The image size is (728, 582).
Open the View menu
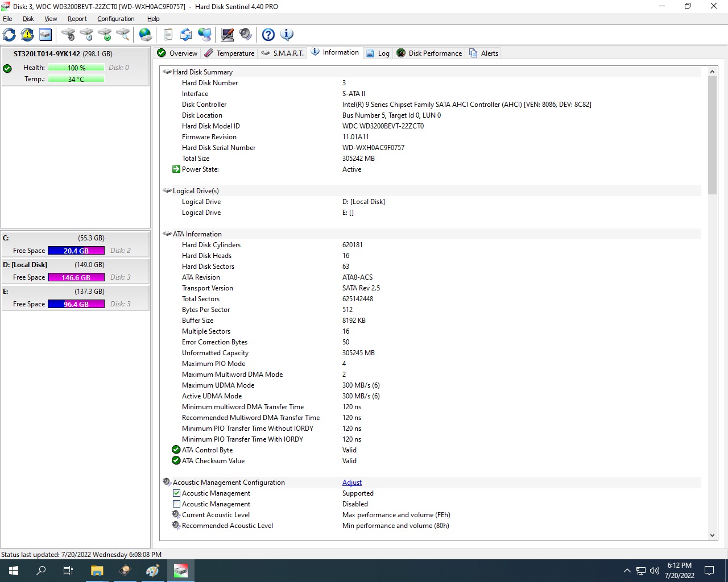[x=51, y=19]
